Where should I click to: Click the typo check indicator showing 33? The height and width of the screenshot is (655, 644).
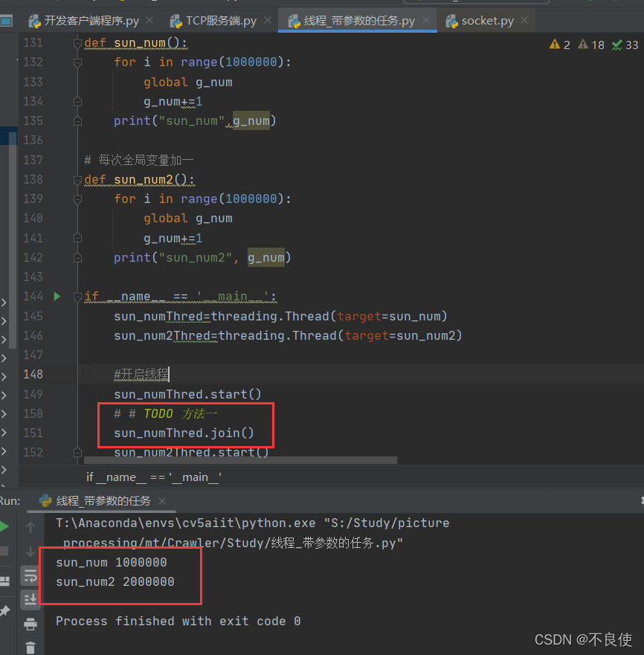tap(625, 45)
